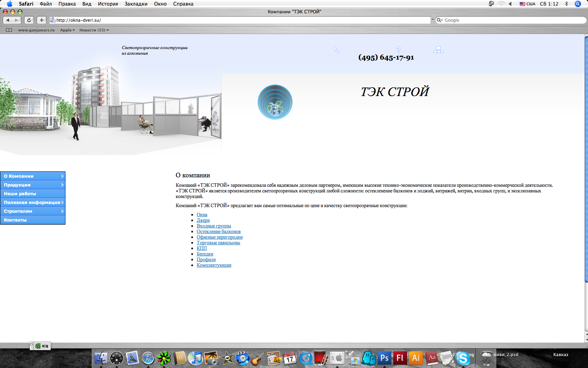Open Adobe Flash in the Dock
This screenshot has width=588, height=368.
point(400,358)
